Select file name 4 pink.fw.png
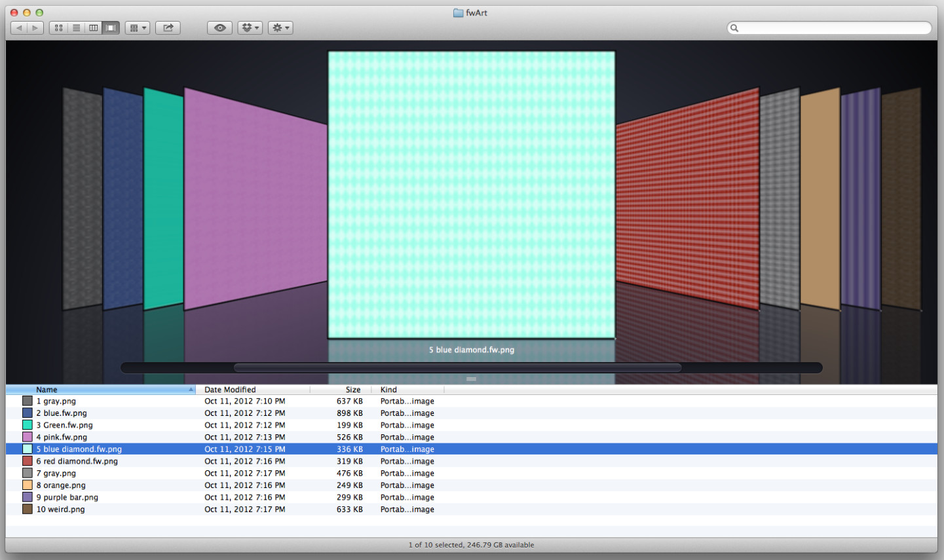 point(62,438)
